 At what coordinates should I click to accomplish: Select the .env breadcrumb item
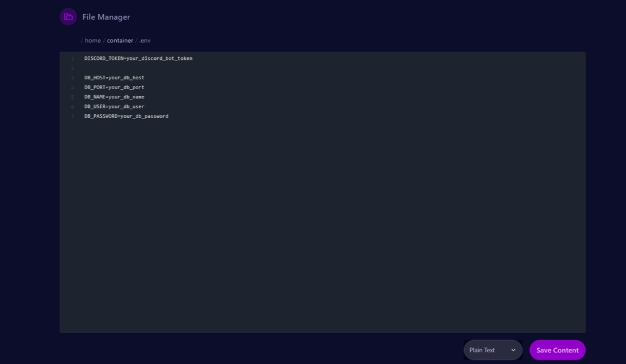coord(145,40)
